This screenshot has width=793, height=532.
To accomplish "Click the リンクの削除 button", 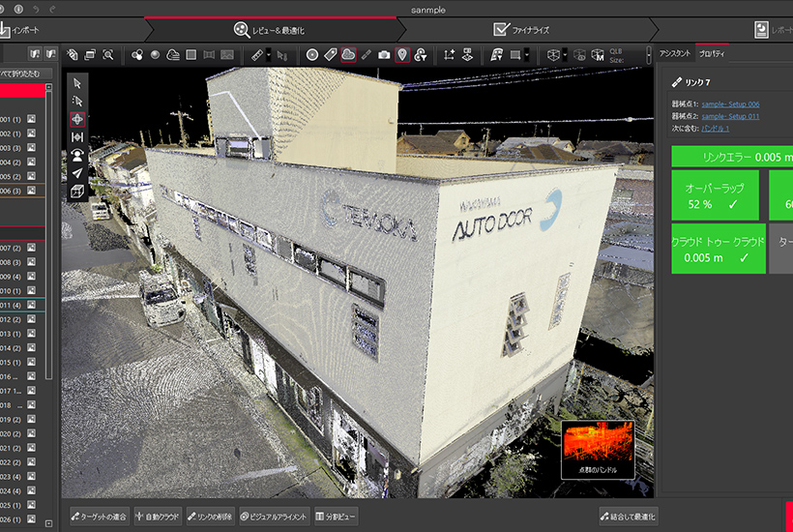I will 210,517.
